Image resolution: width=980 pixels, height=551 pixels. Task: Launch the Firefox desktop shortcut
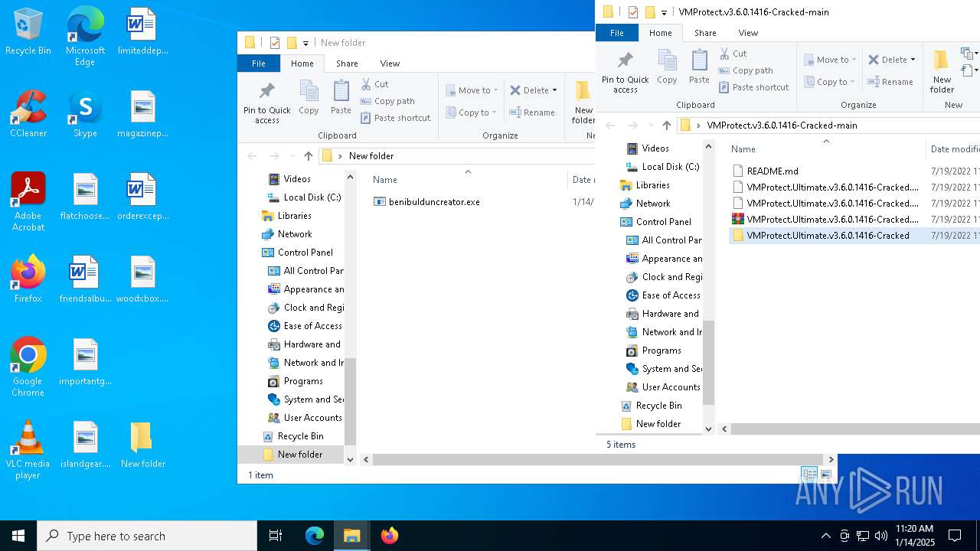pyautogui.click(x=28, y=279)
